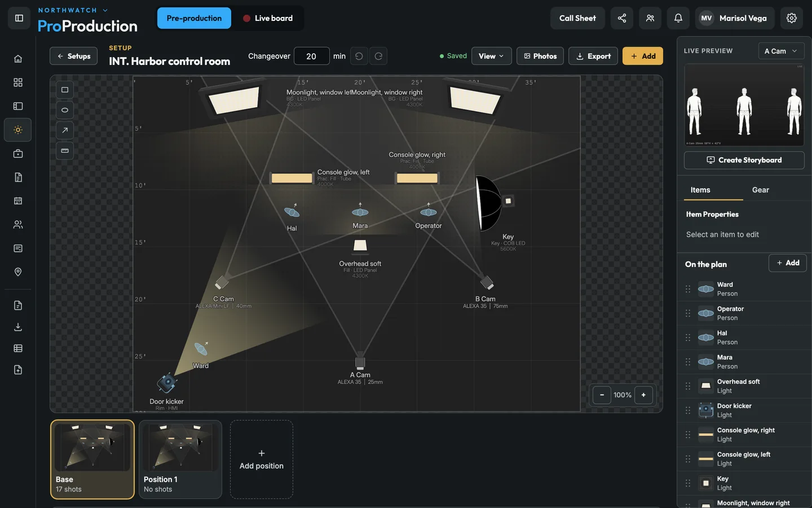Click Add position card
Viewport: 812px width, 508px height.
[262, 459]
